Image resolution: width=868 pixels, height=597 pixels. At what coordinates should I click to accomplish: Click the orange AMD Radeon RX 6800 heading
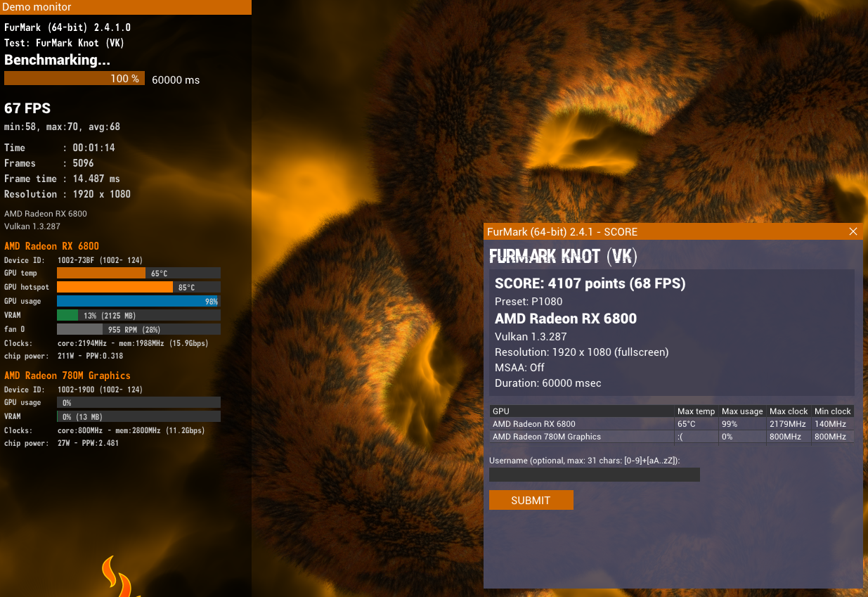click(x=51, y=246)
